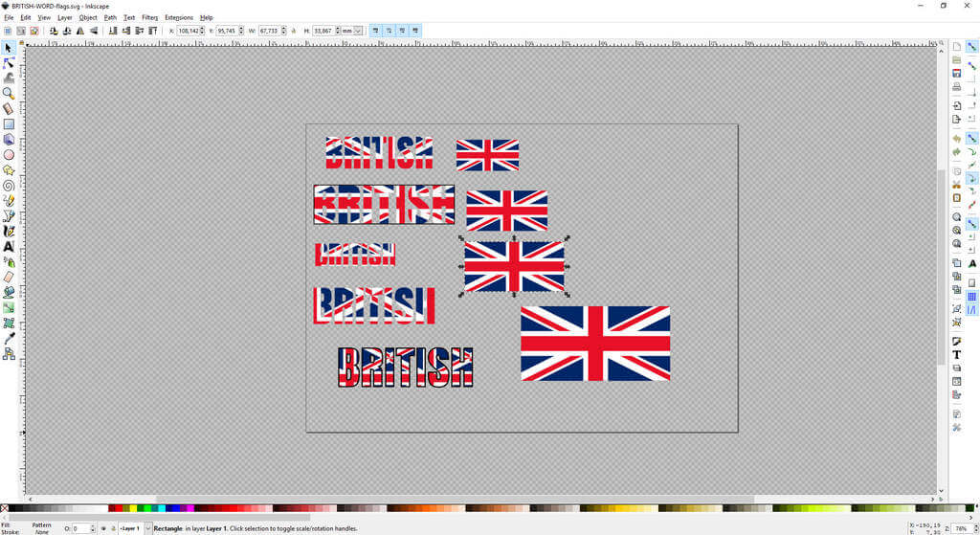Screen dimensions: 980x535
Task: Select the Selector arrow tool
Action: 8,48
